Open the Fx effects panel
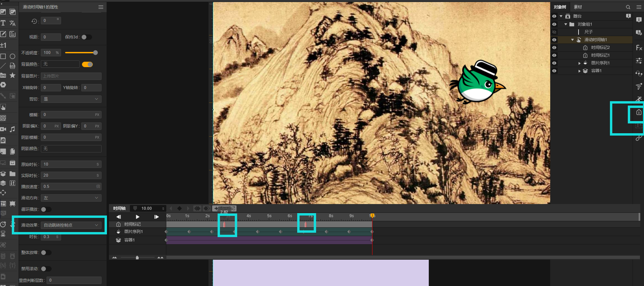This screenshot has height=286, width=644. click(639, 48)
